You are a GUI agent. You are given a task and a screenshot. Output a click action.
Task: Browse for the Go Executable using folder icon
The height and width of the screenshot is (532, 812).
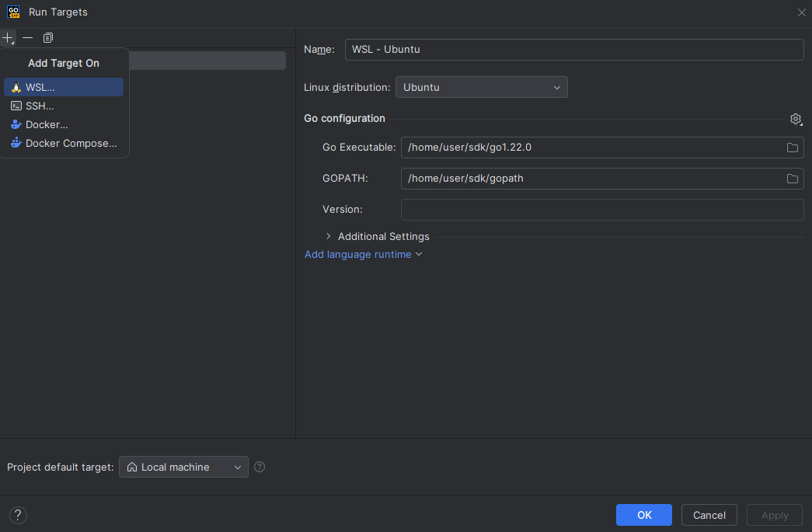[792, 147]
